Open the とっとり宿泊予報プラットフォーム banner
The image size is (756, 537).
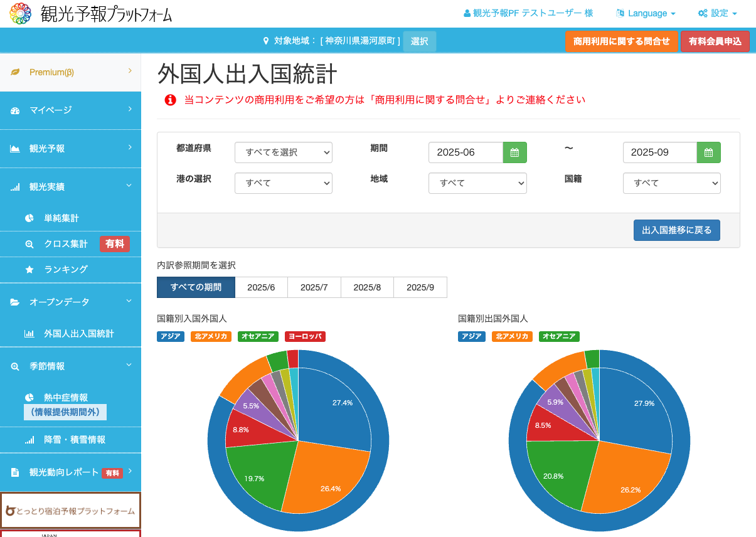70,511
